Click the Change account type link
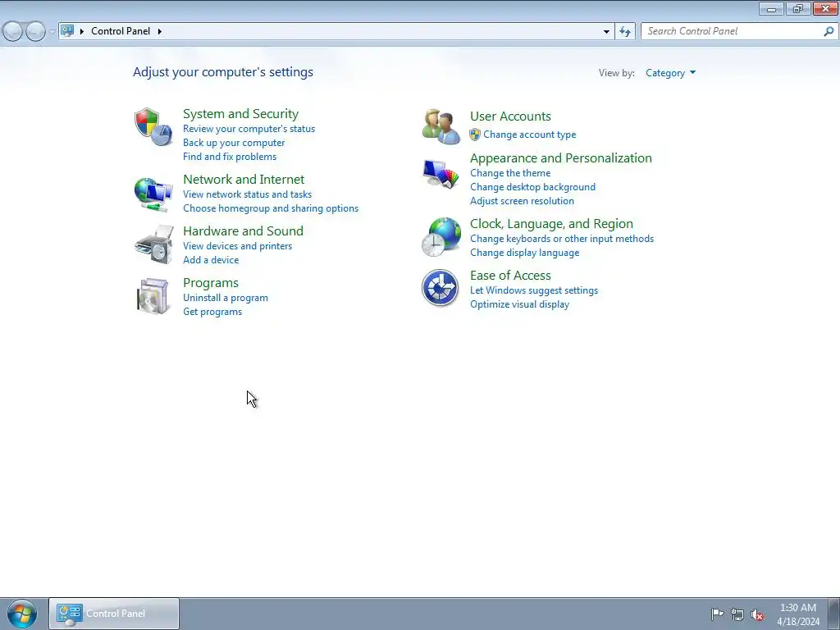The image size is (840, 630). point(530,135)
